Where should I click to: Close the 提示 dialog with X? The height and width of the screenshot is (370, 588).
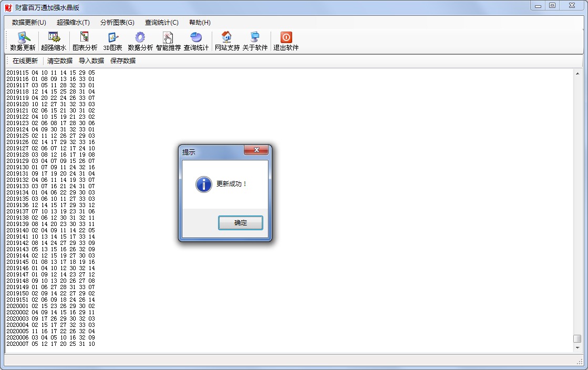point(256,151)
